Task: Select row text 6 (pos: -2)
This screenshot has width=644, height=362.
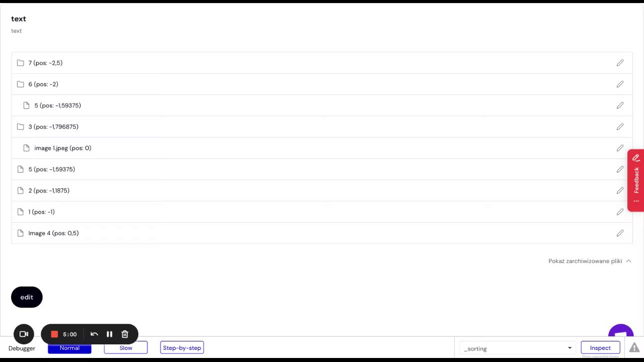Action: point(43,84)
